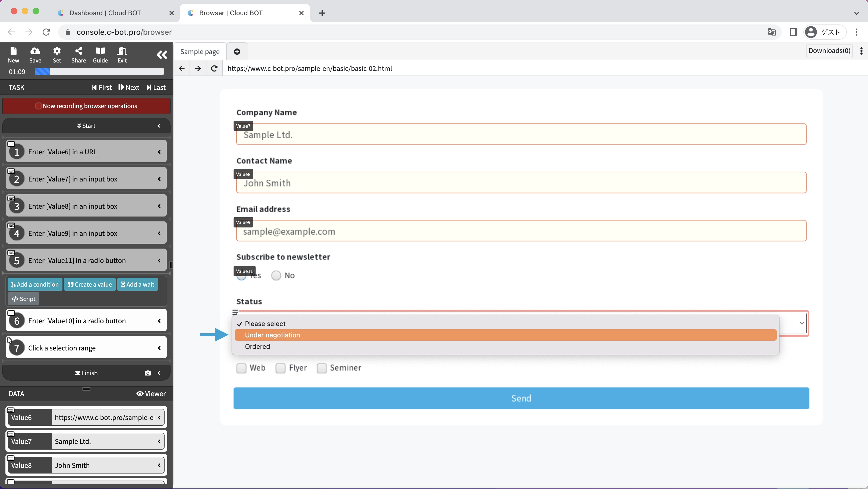Collapse sidebar with double chevron icon

click(162, 55)
